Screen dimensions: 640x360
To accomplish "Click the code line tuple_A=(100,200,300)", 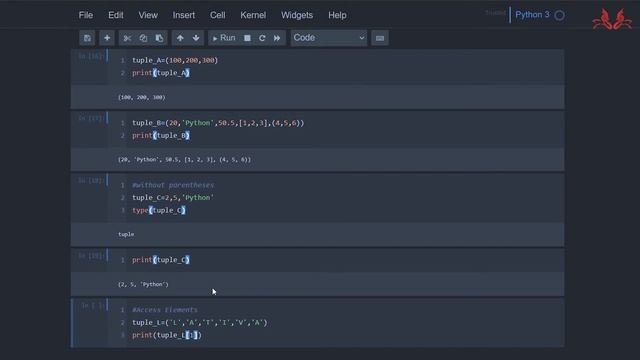I will coord(175,60).
